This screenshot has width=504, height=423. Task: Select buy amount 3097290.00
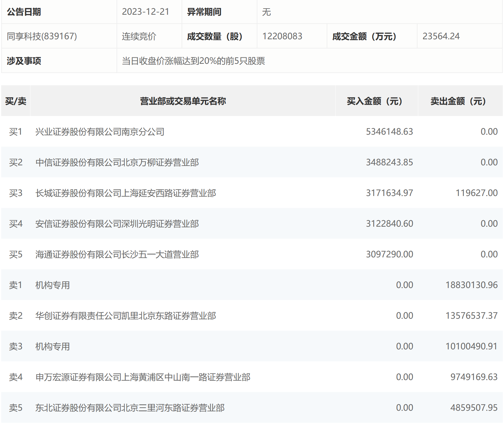click(x=390, y=254)
